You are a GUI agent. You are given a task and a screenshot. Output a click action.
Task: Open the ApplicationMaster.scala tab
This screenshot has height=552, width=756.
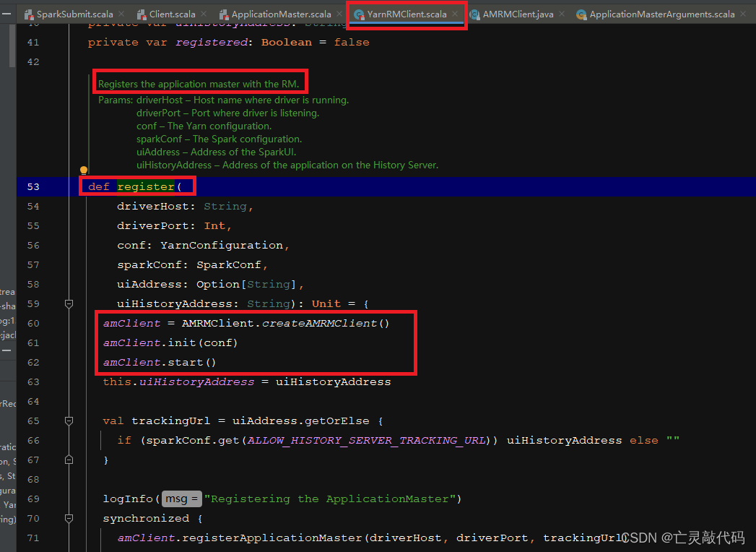point(281,14)
